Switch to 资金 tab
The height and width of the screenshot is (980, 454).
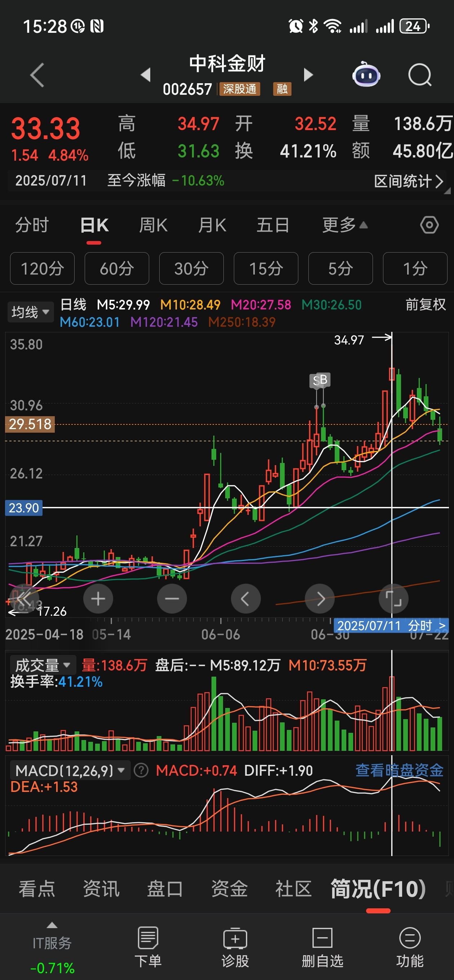(x=230, y=889)
